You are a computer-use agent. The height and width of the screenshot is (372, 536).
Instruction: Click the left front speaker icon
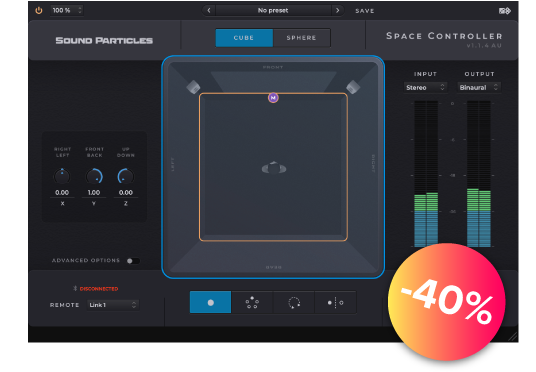pyautogui.click(x=193, y=87)
